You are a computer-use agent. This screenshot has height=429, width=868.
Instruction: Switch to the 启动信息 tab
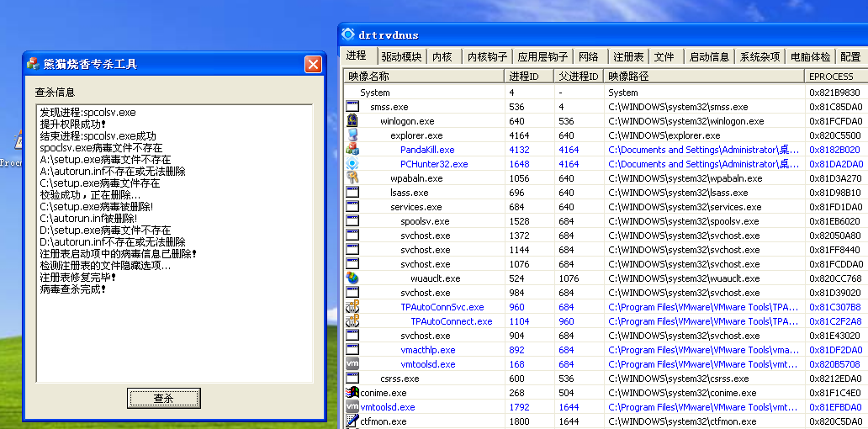[x=709, y=56]
